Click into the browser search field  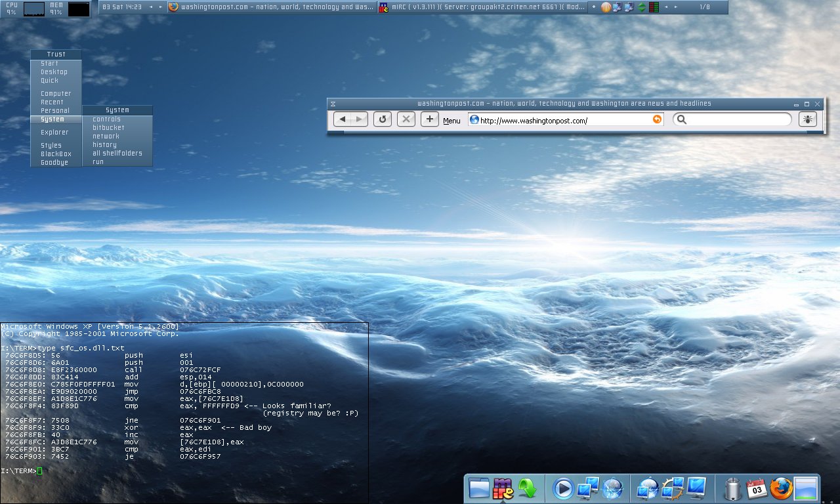tap(732, 119)
